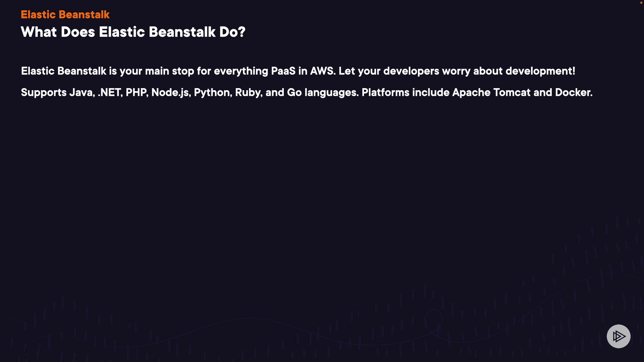Click the word 'Go' before 'languages'
This screenshot has width=644, height=362.
pyautogui.click(x=294, y=93)
